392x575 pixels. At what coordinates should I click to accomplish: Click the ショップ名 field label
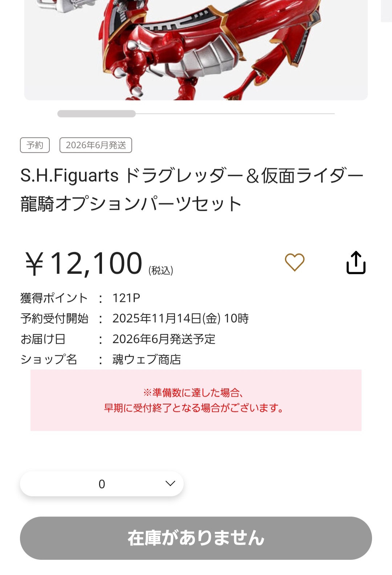point(49,359)
